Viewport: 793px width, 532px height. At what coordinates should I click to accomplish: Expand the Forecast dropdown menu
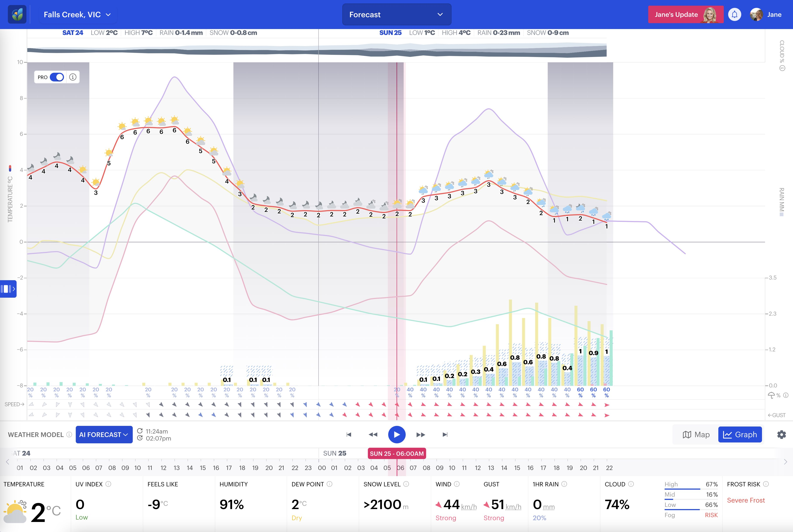pos(396,15)
